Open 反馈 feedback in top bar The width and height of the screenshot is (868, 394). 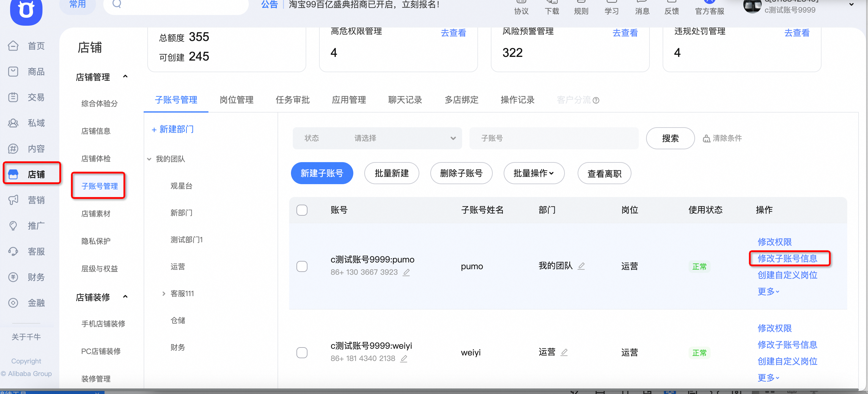click(671, 7)
